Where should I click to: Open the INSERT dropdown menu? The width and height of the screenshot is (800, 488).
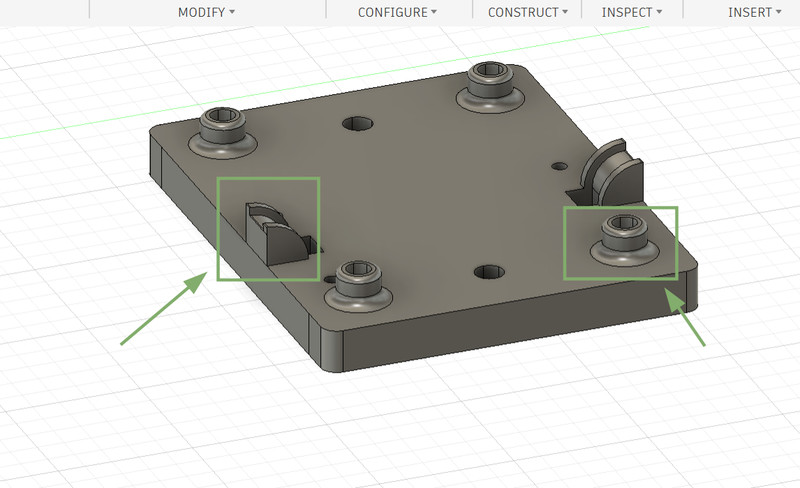[x=754, y=12]
